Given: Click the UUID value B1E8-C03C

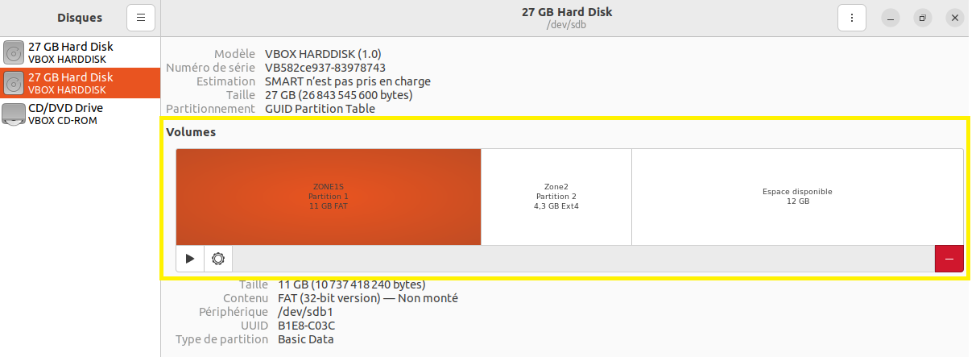Looking at the screenshot, I should pyautogui.click(x=306, y=326).
